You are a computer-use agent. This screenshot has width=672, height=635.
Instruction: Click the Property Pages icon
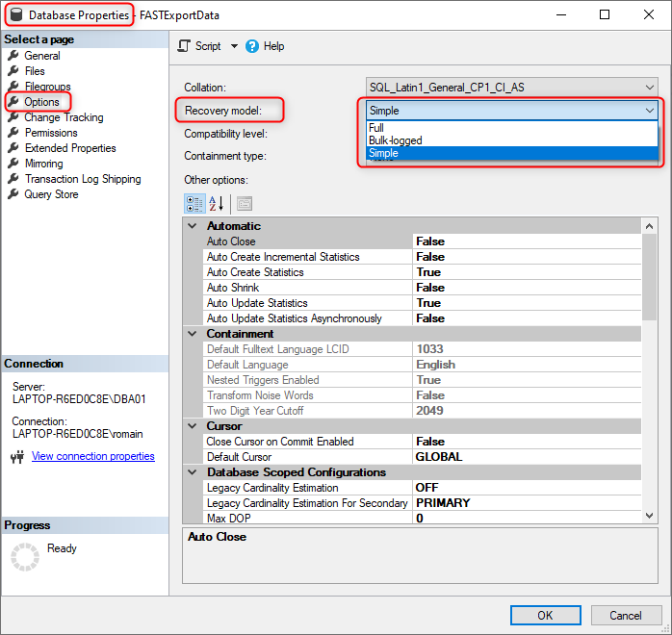[245, 204]
